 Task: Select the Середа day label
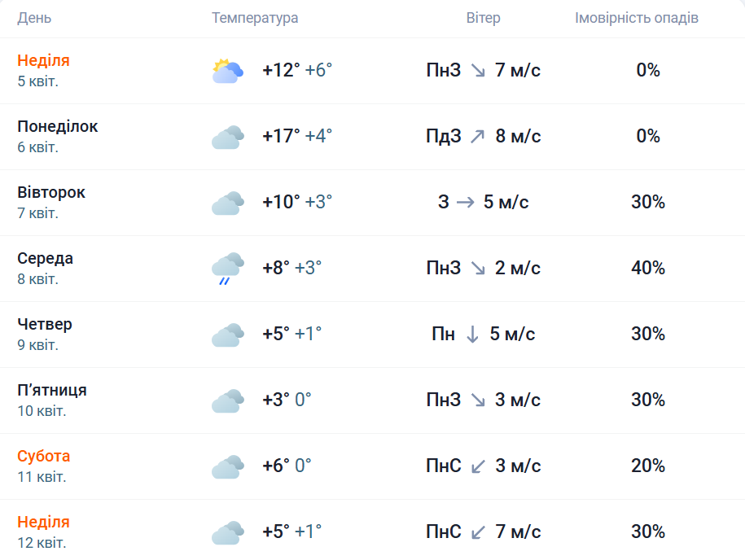pos(46,259)
